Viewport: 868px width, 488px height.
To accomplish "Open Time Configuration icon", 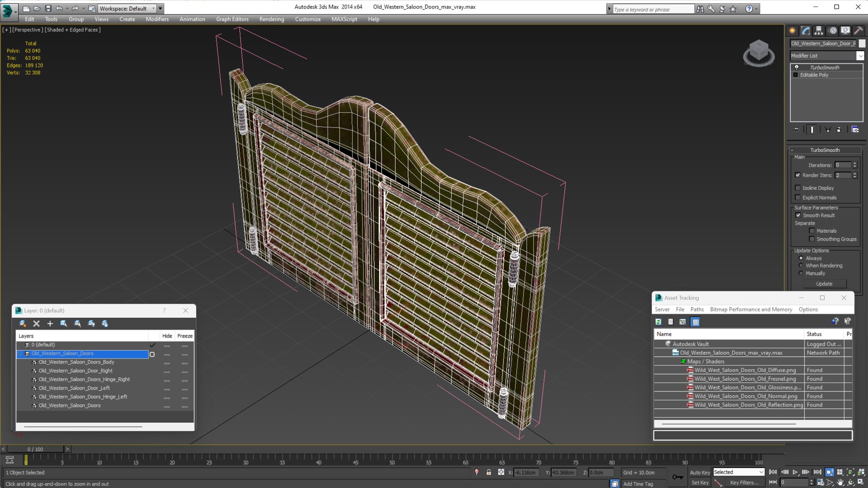I will (x=820, y=483).
